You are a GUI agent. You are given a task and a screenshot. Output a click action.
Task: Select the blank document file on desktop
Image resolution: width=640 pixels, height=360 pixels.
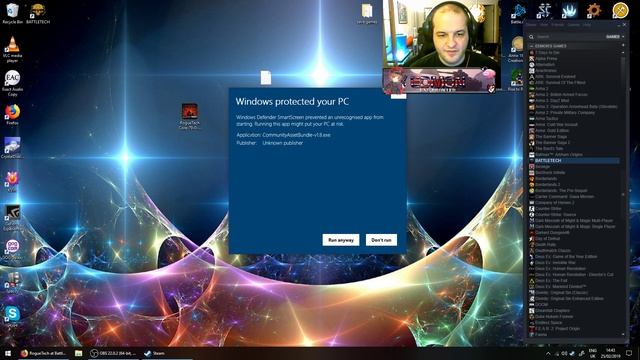point(266,78)
